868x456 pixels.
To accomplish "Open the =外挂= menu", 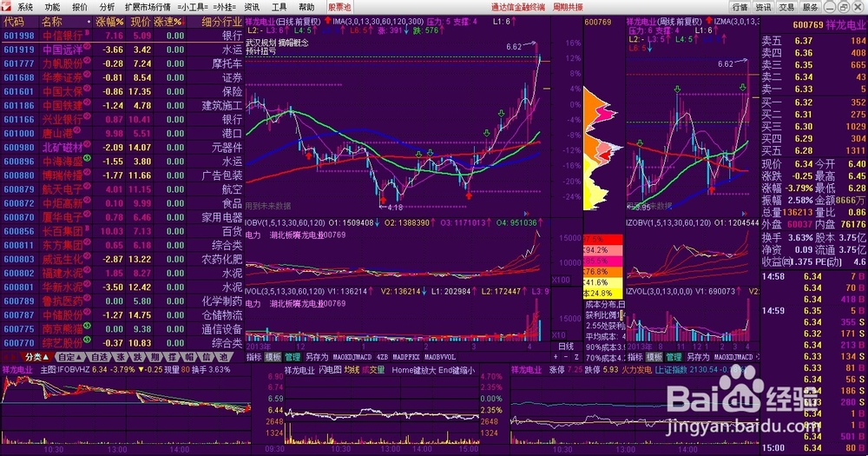I will pyautogui.click(x=225, y=7).
